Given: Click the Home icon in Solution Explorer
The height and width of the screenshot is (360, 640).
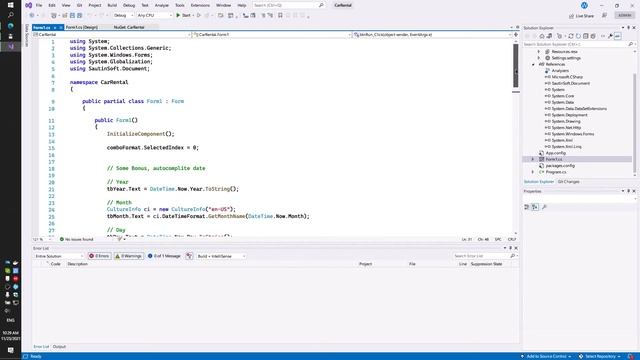Looking at the screenshot, I should coord(542,36).
